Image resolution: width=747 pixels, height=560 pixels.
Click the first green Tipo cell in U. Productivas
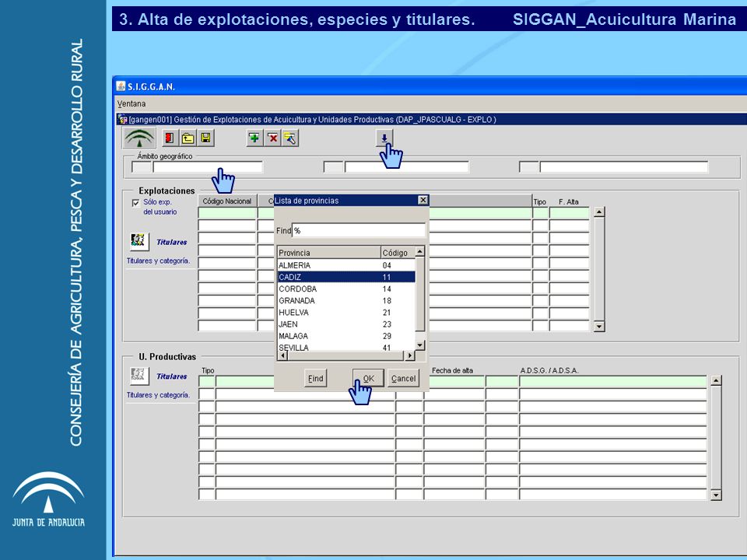[x=207, y=381]
